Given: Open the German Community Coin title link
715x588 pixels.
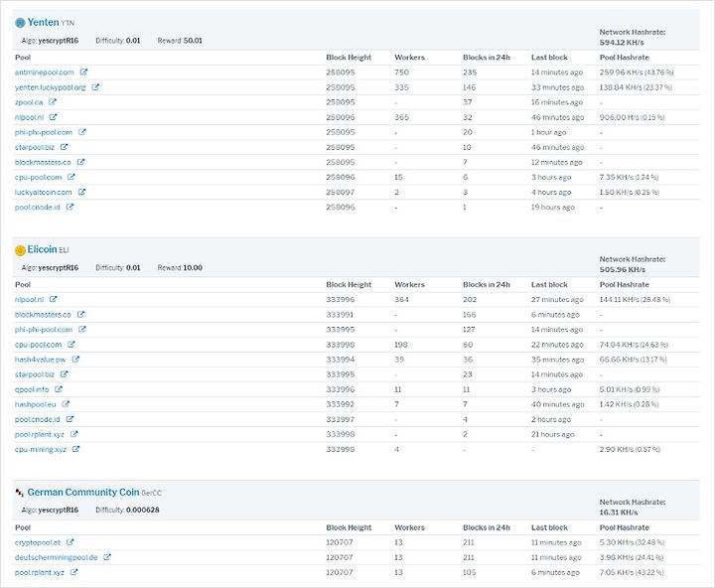Looking at the screenshot, I should (x=83, y=493).
